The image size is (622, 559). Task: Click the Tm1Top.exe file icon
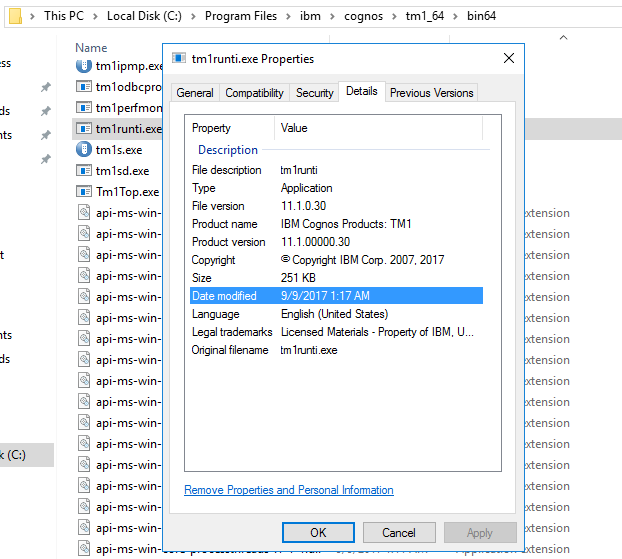84,191
